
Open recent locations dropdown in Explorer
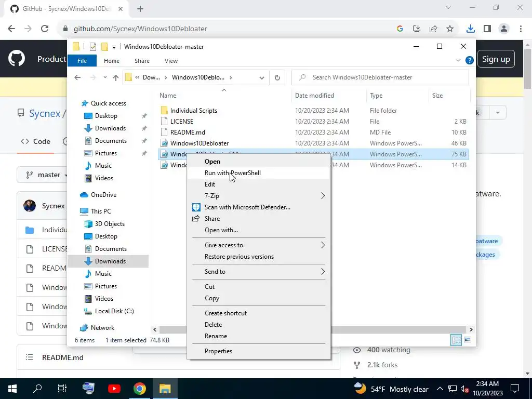pyautogui.click(x=105, y=77)
